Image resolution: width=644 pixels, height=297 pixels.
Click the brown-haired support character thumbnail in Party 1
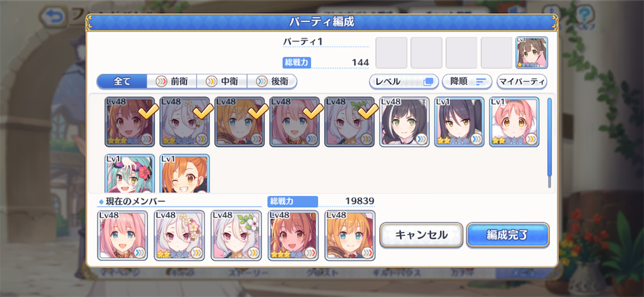(x=531, y=53)
